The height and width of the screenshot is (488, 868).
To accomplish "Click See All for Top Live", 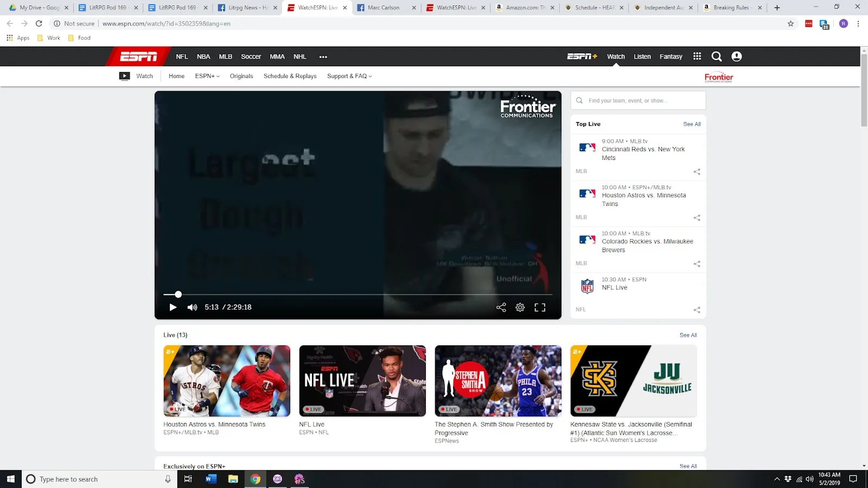I will coord(692,124).
